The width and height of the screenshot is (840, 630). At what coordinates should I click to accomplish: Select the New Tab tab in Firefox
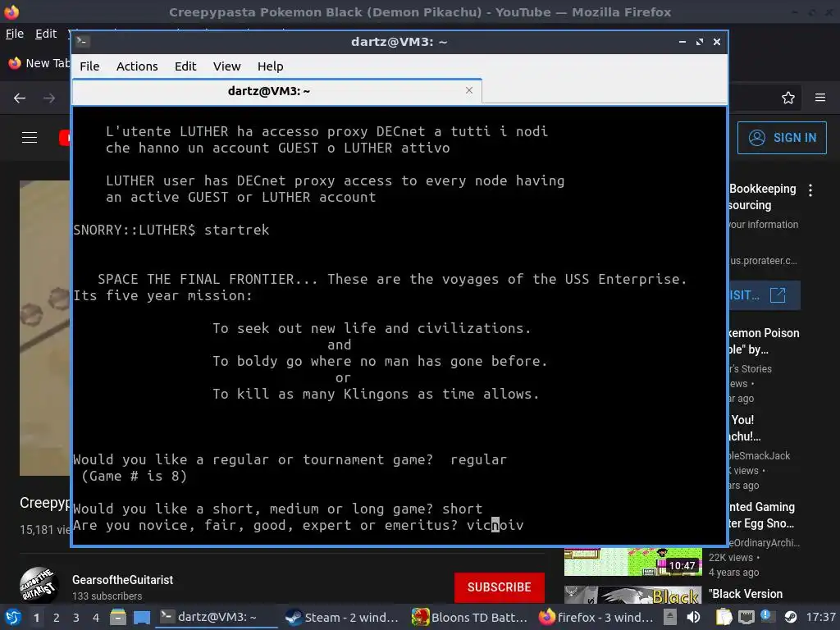38,63
